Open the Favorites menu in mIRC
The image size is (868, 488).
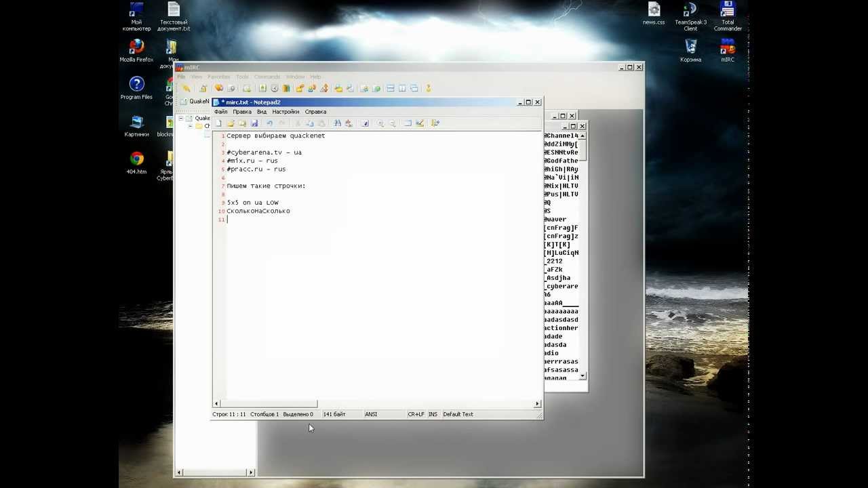point(218,77)
